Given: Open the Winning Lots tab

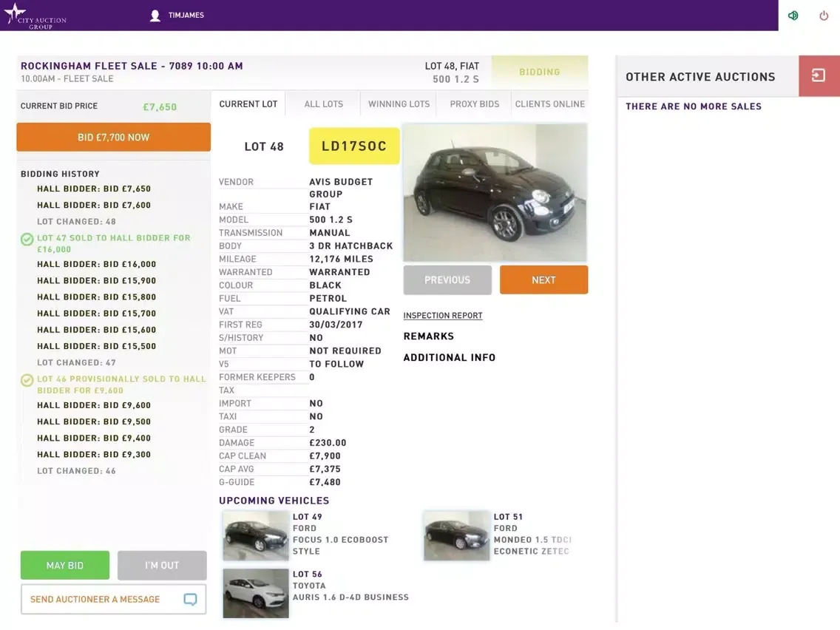Looking at the screenshot, I should click(x=399, y=104).
